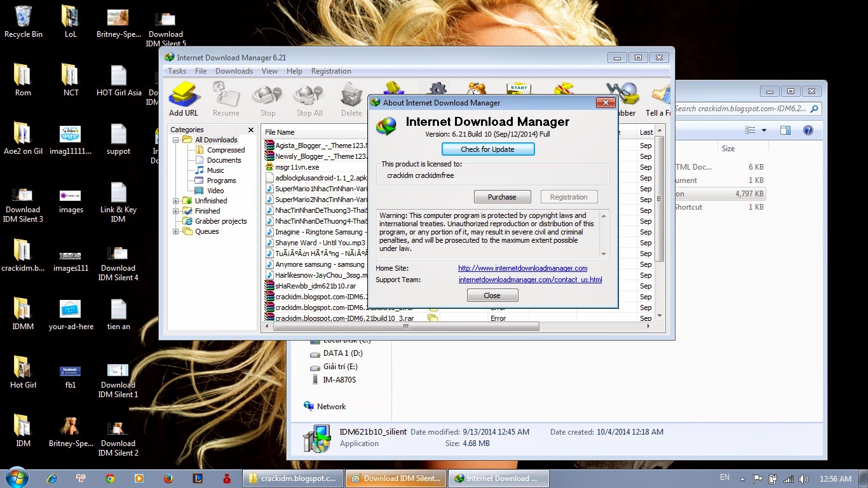Expand the Queues category node
868x488 pixels.
(x=176, y=231)
